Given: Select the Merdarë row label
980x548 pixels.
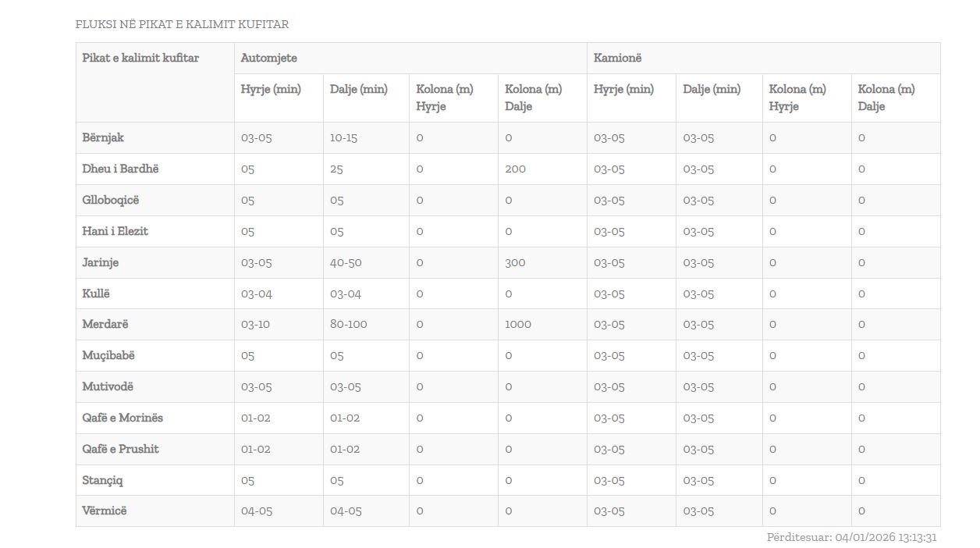Looking at the screenshot, I should (105, 324).
